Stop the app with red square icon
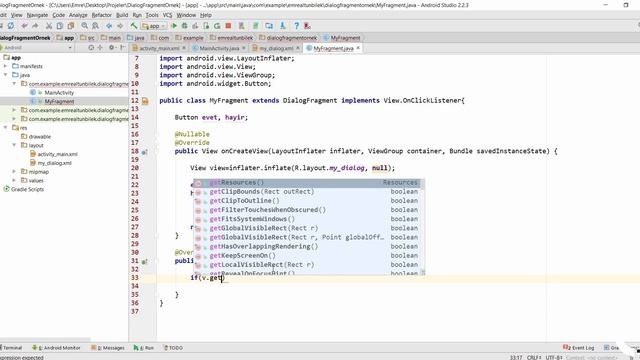The height and width of the screenshot is (360, 640). click(x=229, y=26)
